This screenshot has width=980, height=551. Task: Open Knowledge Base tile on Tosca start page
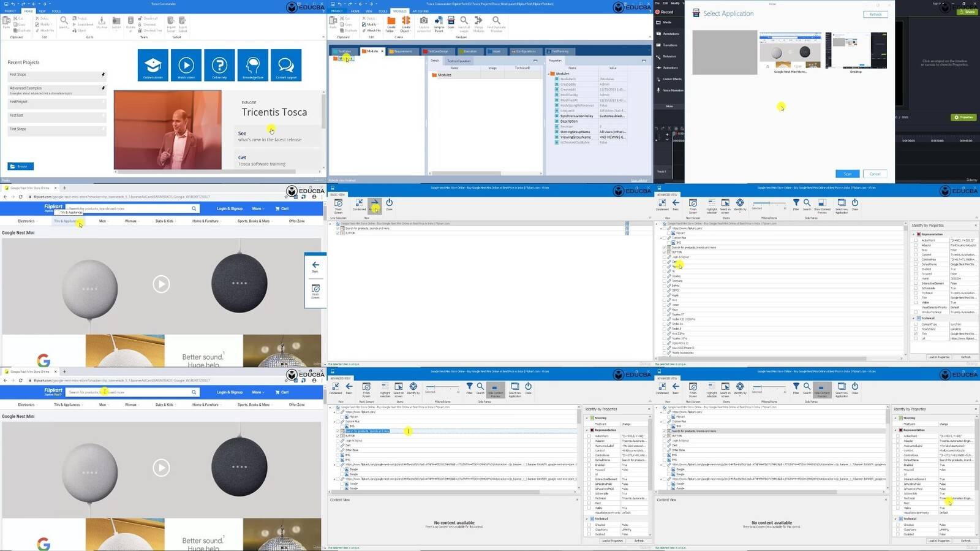tap(253, 65)
